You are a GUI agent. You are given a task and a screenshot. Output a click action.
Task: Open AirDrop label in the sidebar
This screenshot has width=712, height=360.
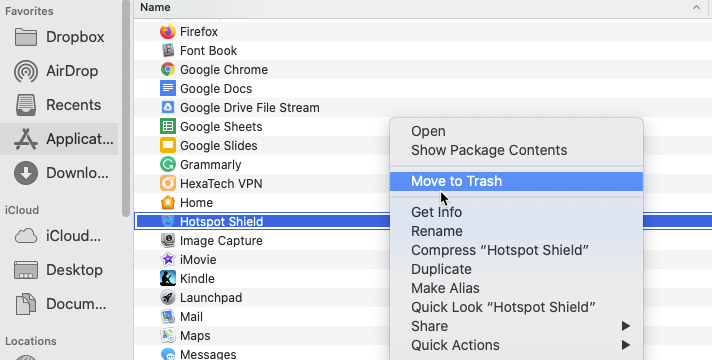72,71
